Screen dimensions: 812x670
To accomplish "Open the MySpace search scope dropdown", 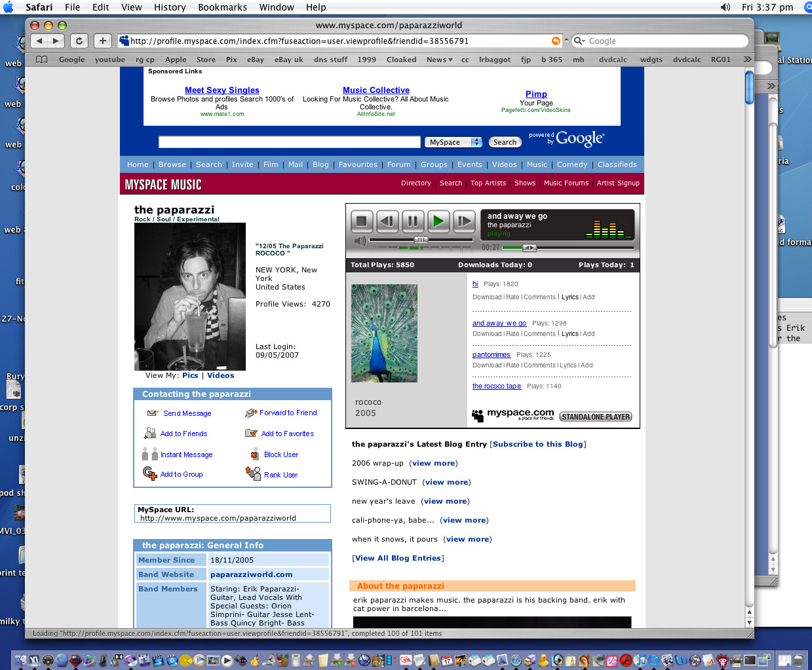I will click(454, 142).
